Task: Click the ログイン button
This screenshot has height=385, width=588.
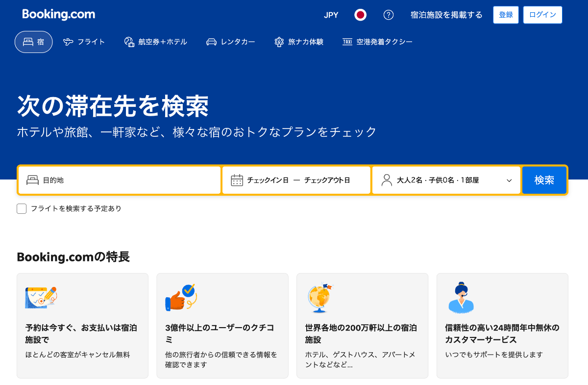Action: tap(542, 15)
